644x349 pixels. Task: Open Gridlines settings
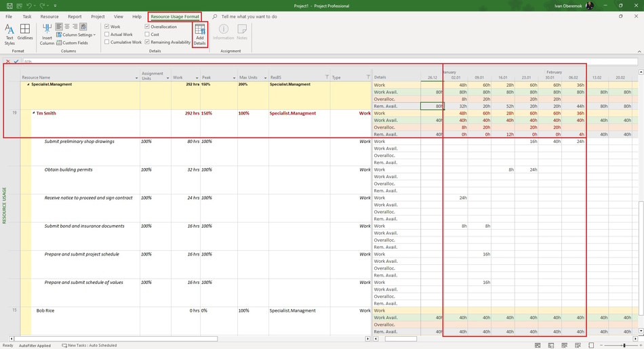coord(25,32)
